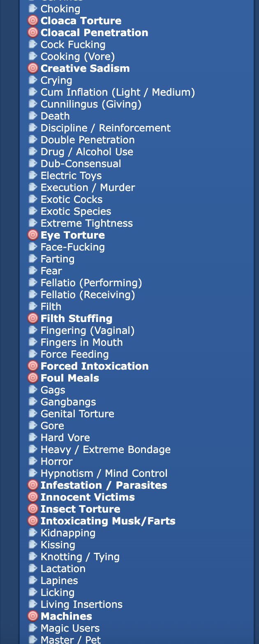Select the Kidnapping list item

point(68,533)
